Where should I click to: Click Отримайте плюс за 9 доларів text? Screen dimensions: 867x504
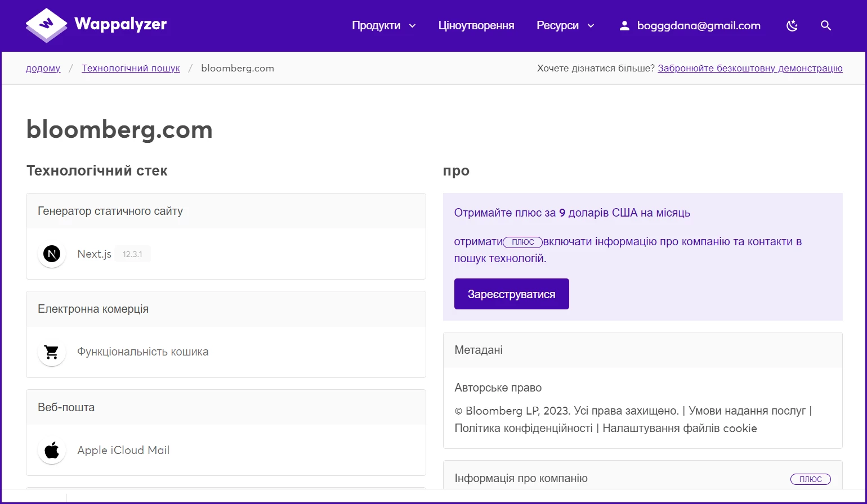[x=572, y=213]
